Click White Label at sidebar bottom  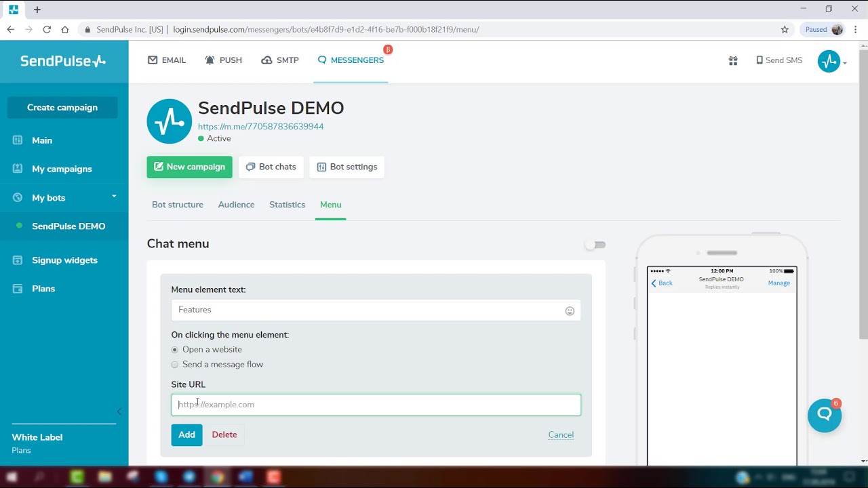[x=37, y=437]
